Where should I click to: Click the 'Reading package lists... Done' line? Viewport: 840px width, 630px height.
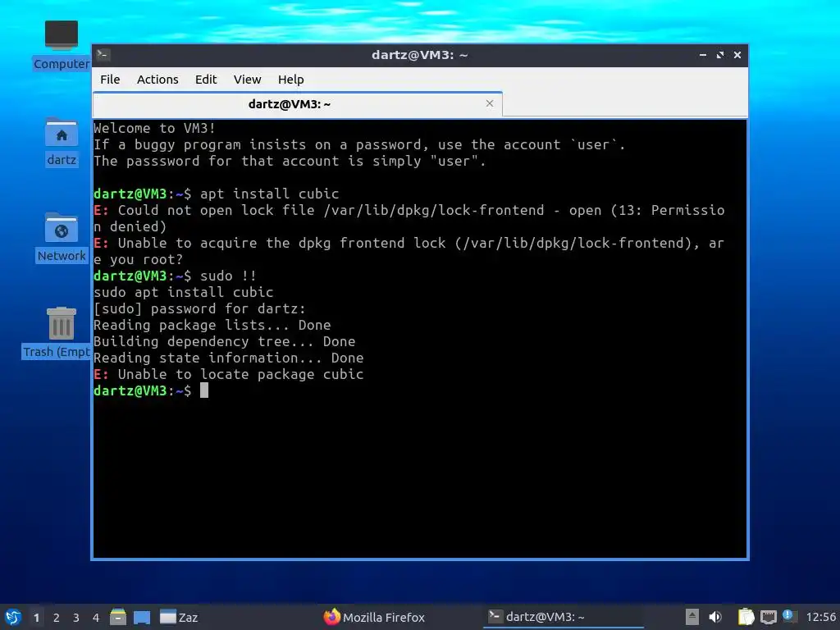pyautogui.click(x=212, y=325)
